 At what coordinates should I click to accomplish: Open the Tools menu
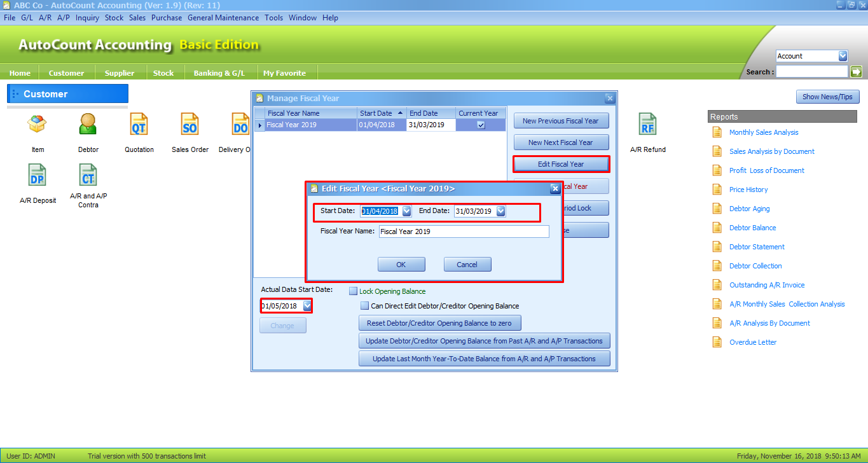(x=274, y=18)
